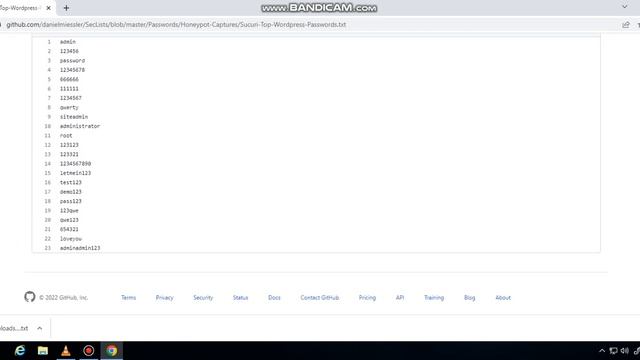Click the 'adminadmin123' line

(x=80, y=248)
